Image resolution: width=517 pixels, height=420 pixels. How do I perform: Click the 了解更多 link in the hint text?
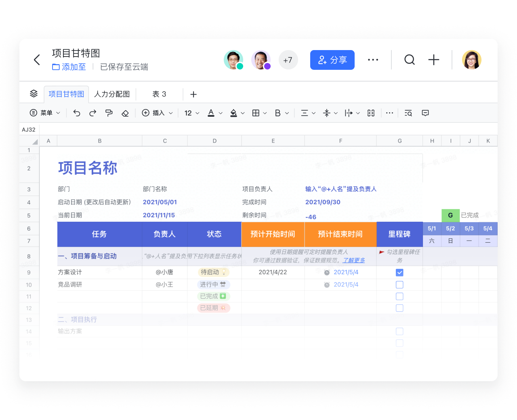coord(353,260)
